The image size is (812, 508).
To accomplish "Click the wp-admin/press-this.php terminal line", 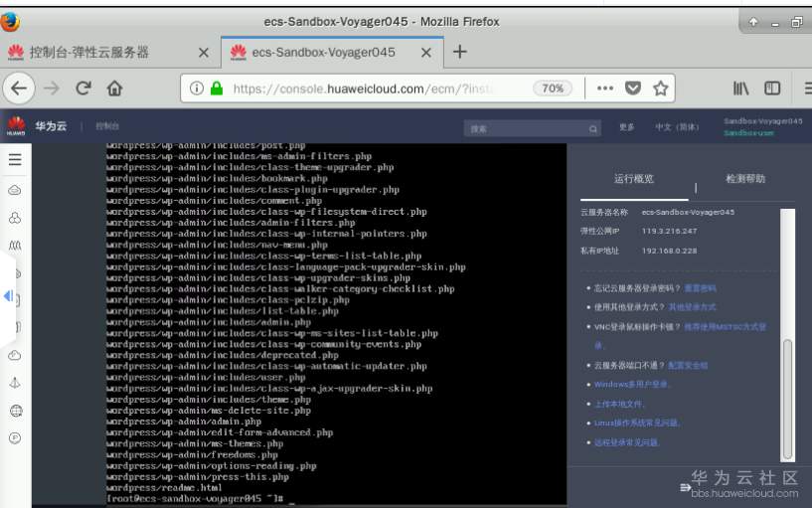I will tap(198, 477).
